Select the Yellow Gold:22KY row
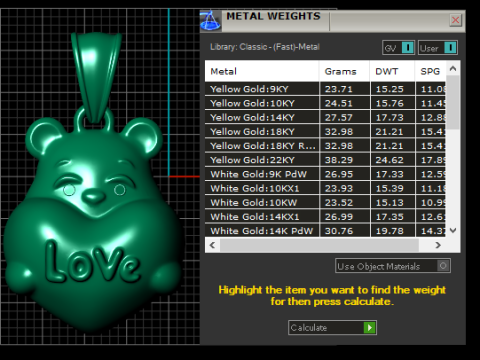Viewport: 480px width, 360px height. click(325, 160)
